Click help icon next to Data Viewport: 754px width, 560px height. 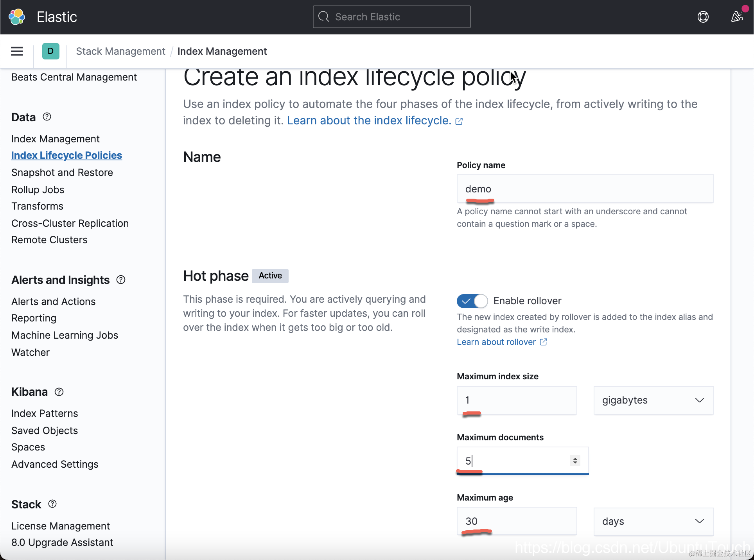47,117
